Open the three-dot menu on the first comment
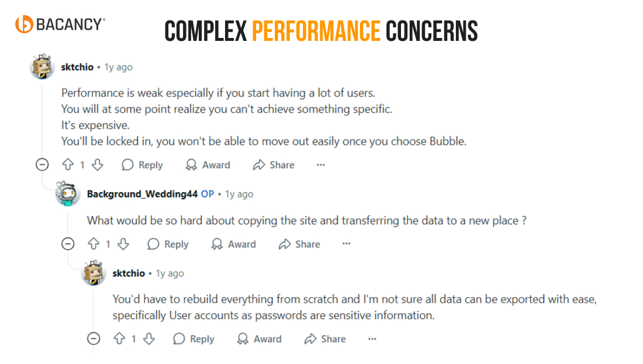 tap(320, 165)
